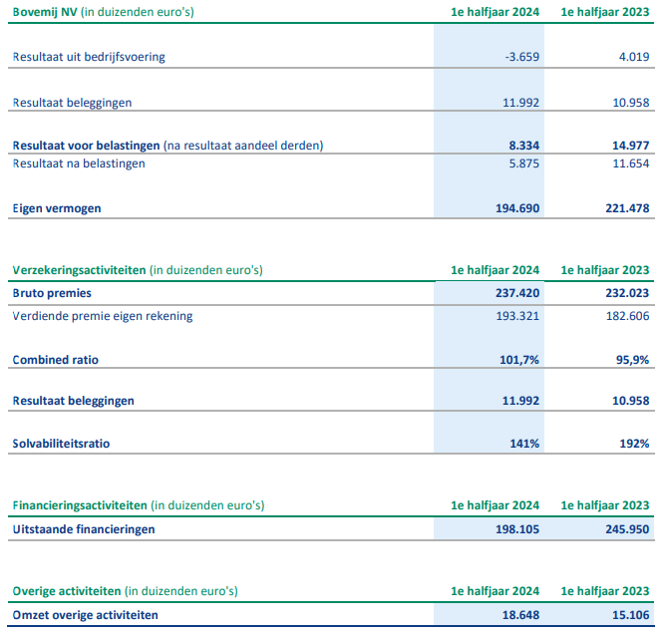Select the Omzet overige activiteiten label

point(85,616)
